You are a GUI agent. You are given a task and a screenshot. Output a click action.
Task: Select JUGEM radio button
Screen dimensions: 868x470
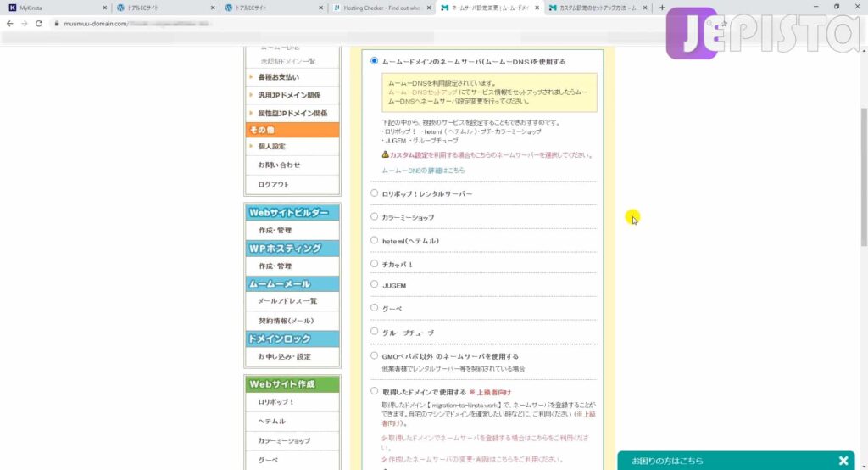(x=374, y=284)
